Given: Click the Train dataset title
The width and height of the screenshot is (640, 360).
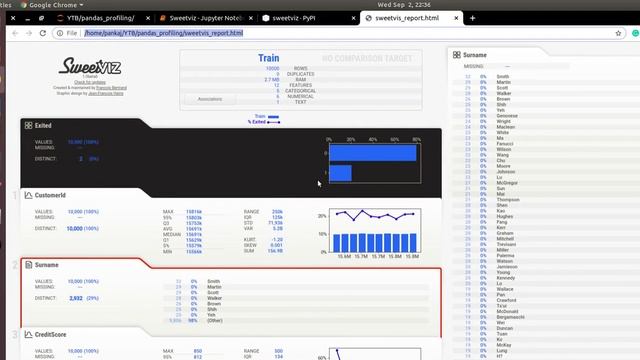Looking at the screenshot, I should (269, 58).
